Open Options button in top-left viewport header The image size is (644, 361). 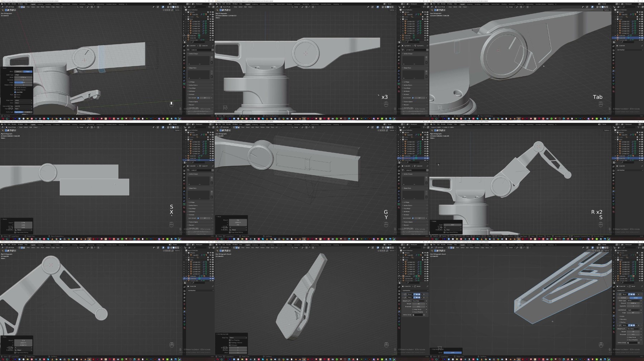click(x=177, y=10)
